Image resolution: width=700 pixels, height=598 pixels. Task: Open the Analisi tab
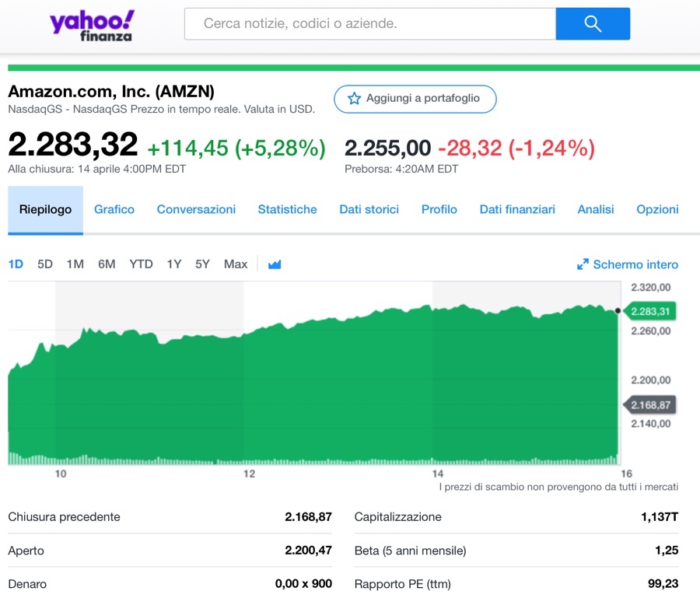coord(596,210)
